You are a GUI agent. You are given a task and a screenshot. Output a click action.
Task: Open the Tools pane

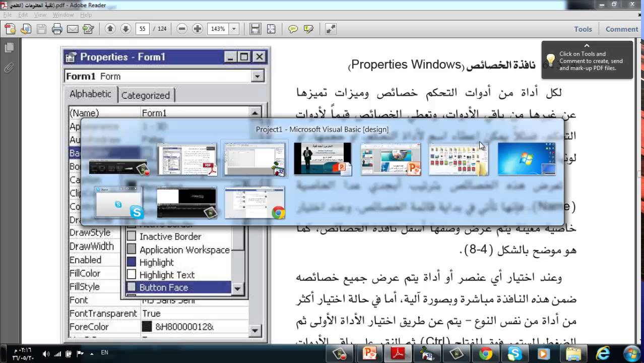pyautogui.click(x=583, y=29)
